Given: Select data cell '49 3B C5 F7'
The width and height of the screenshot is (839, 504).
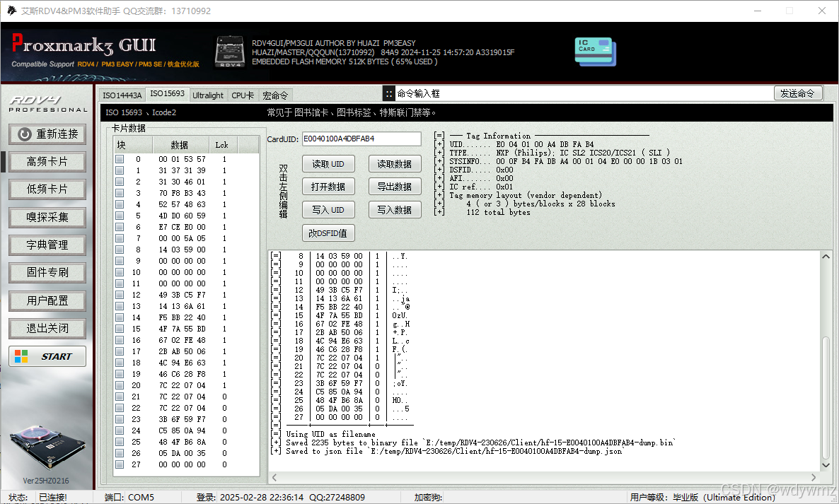Looking at the screenshot, I should pyautogui.click(x=182, y=295).
